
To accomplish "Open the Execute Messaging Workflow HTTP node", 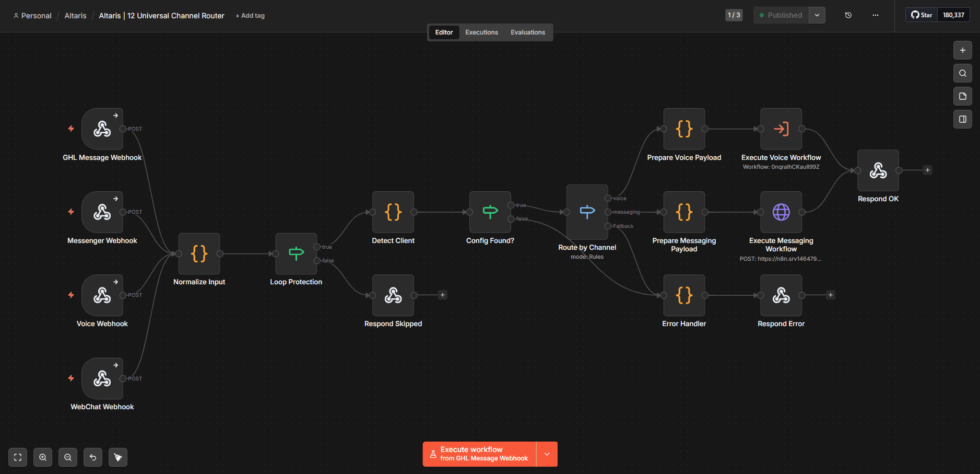I will [x=781, y=212].
